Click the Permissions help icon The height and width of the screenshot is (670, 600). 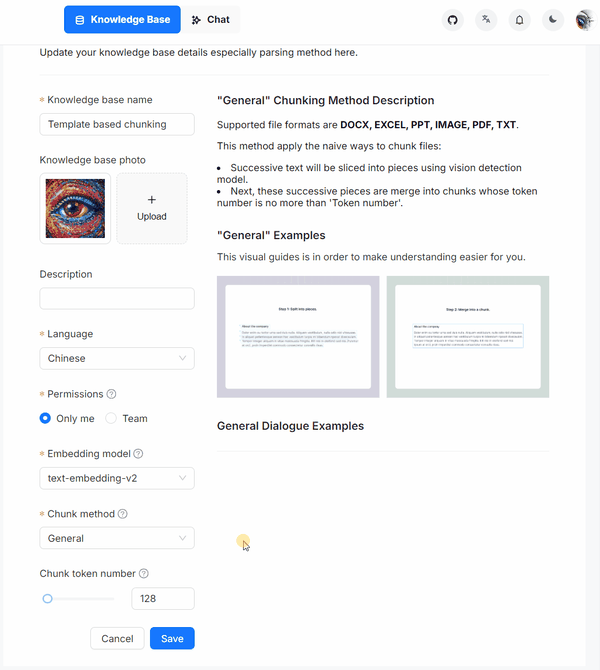tap(111, 394)
